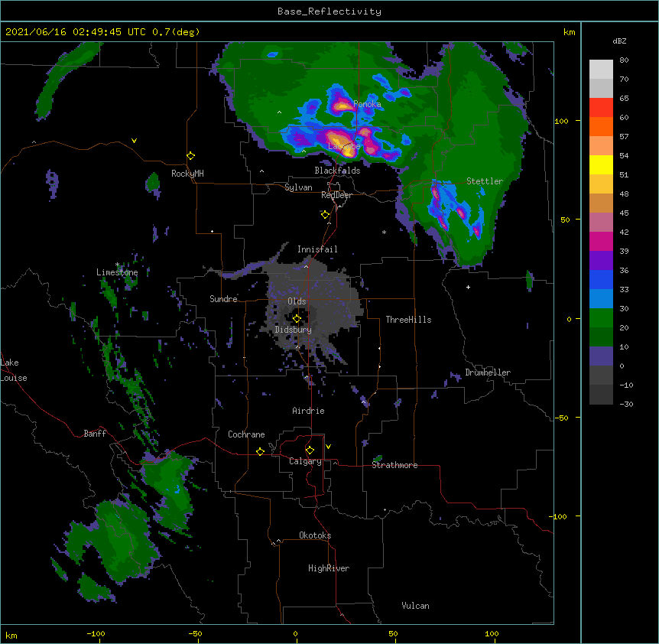The image size is (659, 644).
Task: Click the yellow diamond marker beside RockyMH
Action: point(191,156)
